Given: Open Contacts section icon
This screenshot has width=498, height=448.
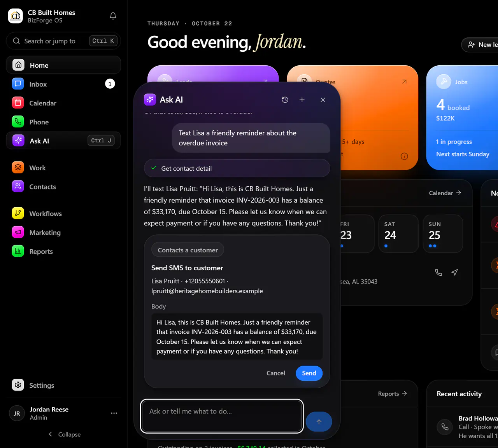Looking at the screenshot, I should [x=18, y=187].
